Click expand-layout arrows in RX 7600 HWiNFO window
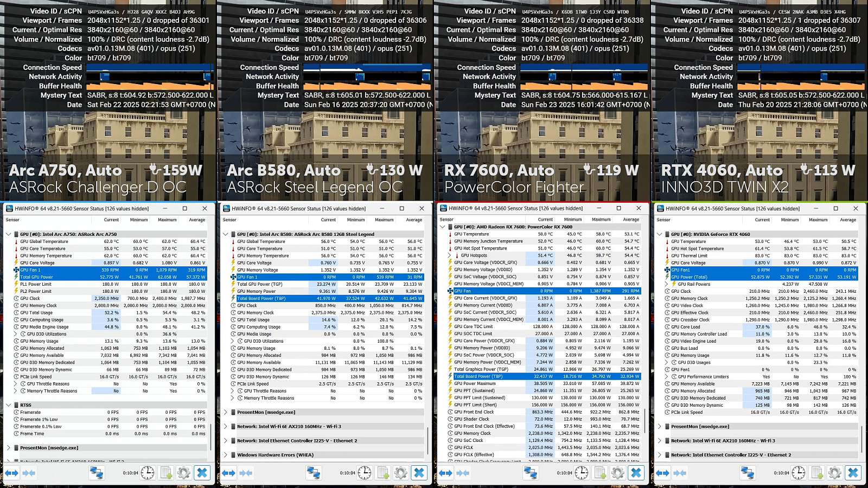Screen dimensions: 868x488 445,473
